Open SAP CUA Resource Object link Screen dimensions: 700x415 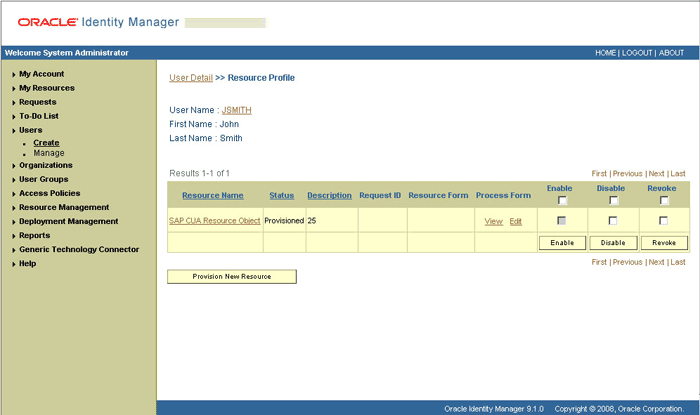[215, 220]
